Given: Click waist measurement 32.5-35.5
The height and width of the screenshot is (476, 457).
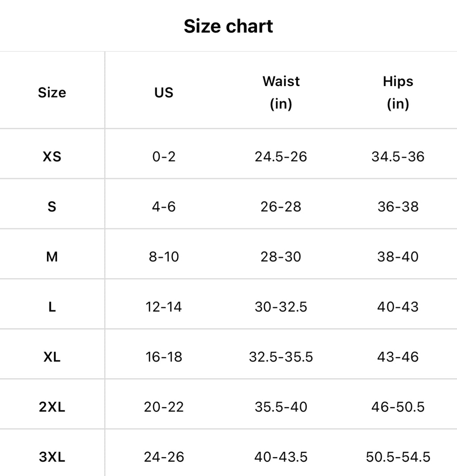Looking at the screenshot, I should (281, 356).
